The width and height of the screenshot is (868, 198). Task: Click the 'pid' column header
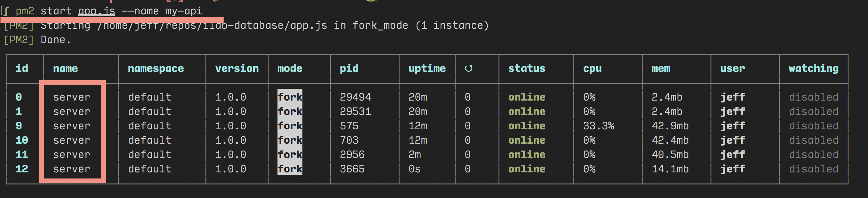click(349, 69)
